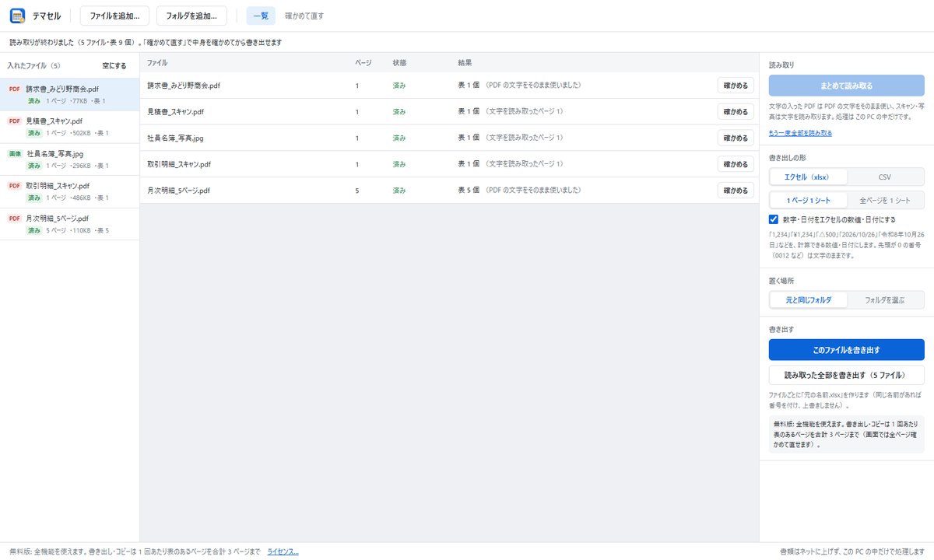Click the ファイルを追加... button

point(114,16)
